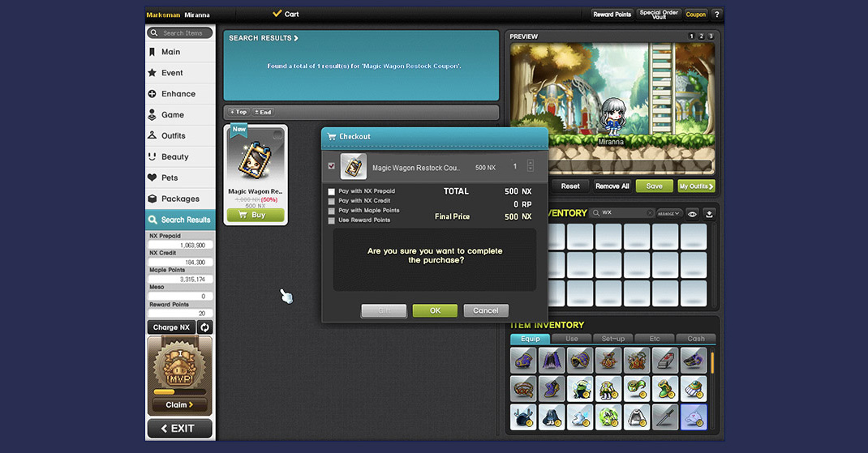Viewport: 868px width, 453px height.
Task: Select the black sword item in inventory
Action: click(x=665, y=417)
